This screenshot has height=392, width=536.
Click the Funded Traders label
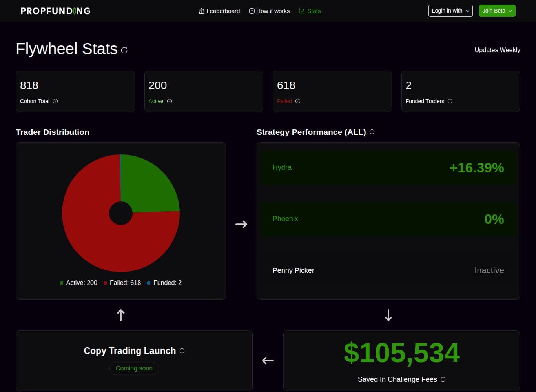pos(425,101)
